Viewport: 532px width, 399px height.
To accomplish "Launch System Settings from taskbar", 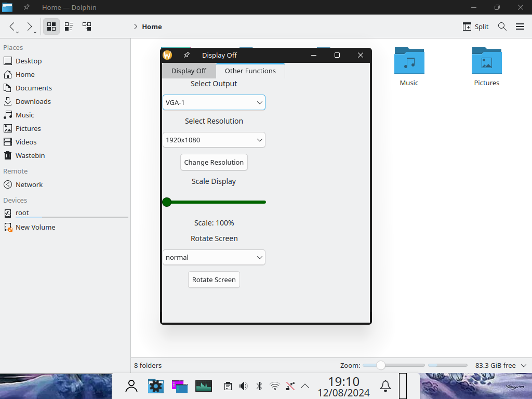I will point(156,386).
